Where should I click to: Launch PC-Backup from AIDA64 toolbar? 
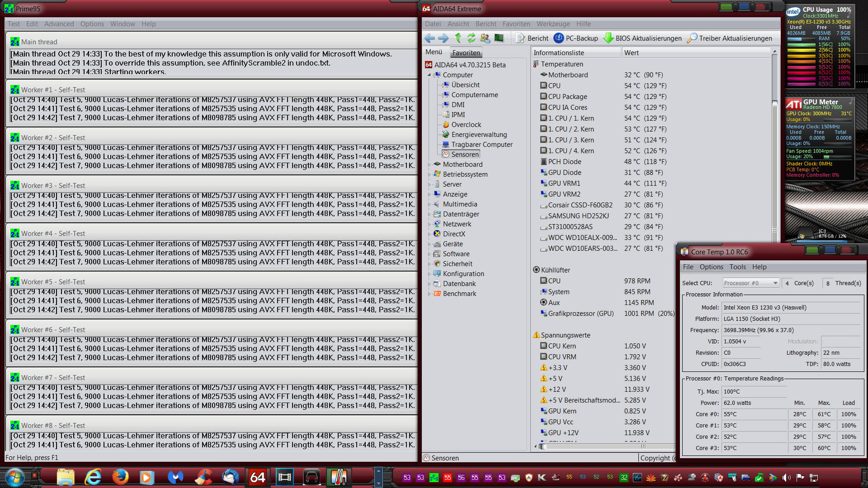(x=576, y=38)
